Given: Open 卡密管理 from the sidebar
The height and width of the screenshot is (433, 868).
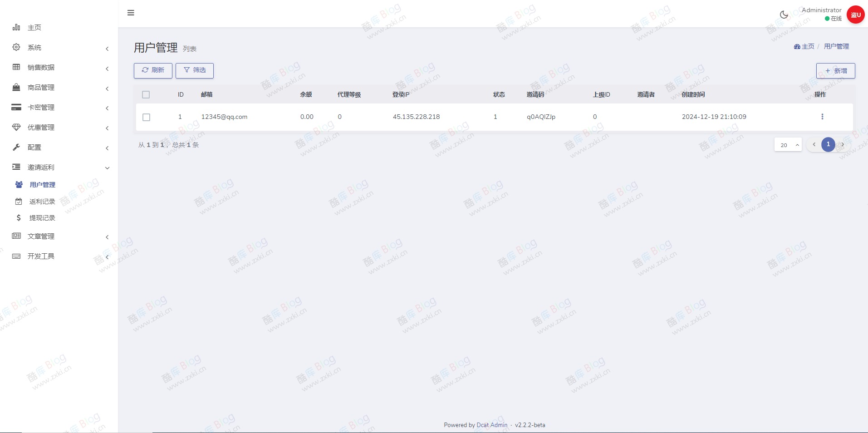Looking at the screenshot, I should pos(16,108).
